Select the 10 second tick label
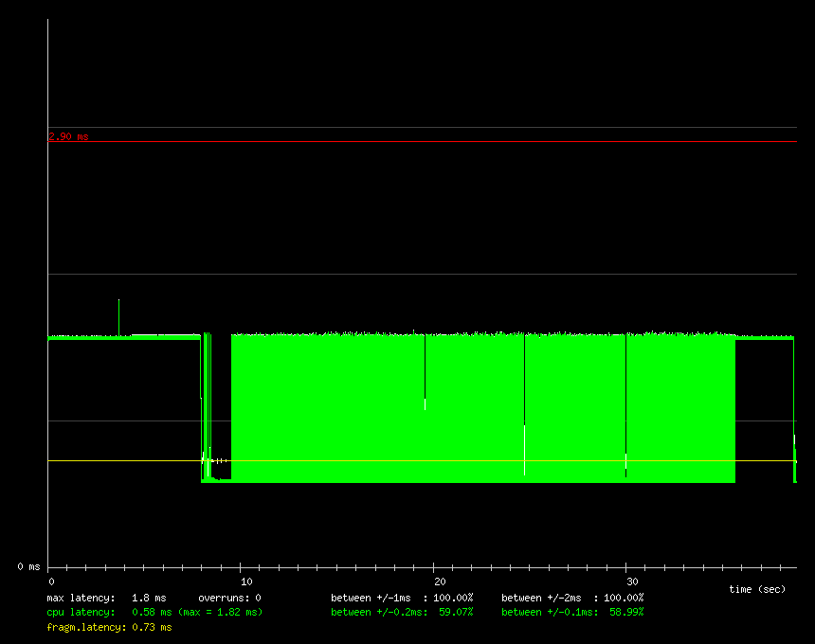The height and width of the screenshot is (644, 815). (x=244, y=581)
